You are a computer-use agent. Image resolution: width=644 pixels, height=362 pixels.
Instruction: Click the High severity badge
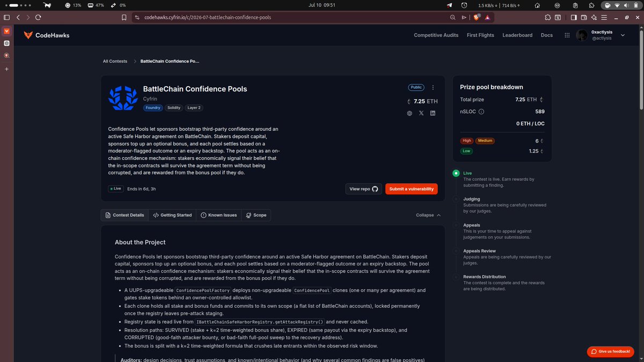pyautogui.click(x=466, y=141)
